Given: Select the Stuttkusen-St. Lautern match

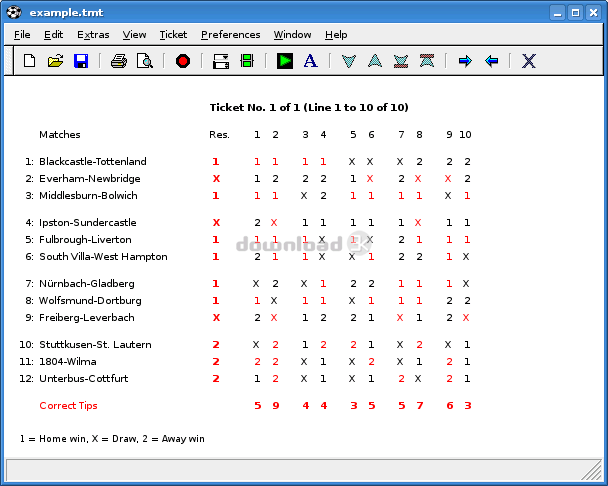Looking at the screenshot, I should (x=95, y=344).
